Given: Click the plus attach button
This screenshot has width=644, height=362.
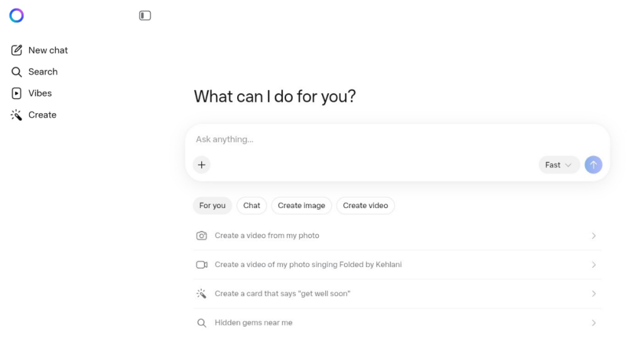Looking at the screenshot, I should tap(201, 165).
